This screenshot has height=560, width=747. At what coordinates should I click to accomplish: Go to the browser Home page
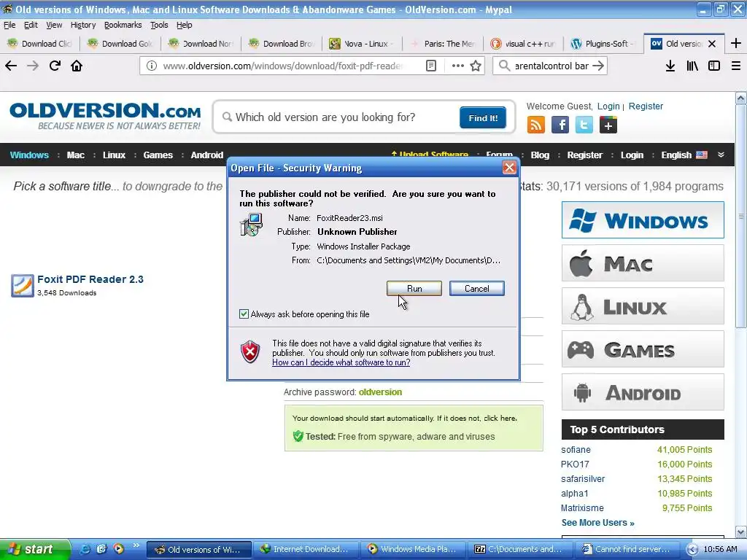[x=77, y=66]
